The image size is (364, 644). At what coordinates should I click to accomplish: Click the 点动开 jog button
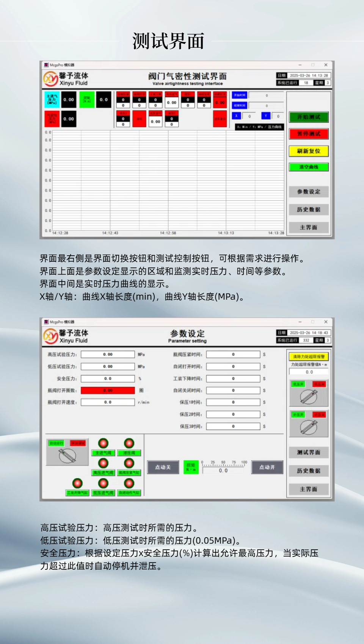[x=267, y=467]
